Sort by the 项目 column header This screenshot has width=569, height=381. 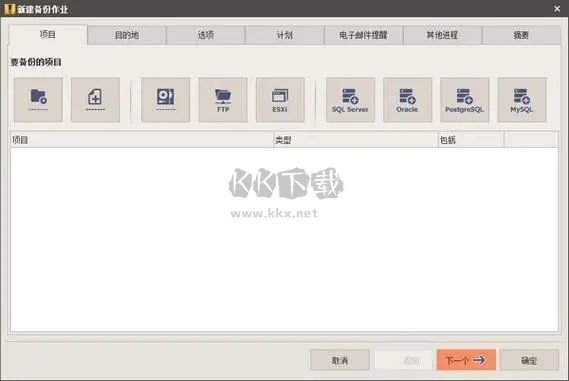point(142,140)
